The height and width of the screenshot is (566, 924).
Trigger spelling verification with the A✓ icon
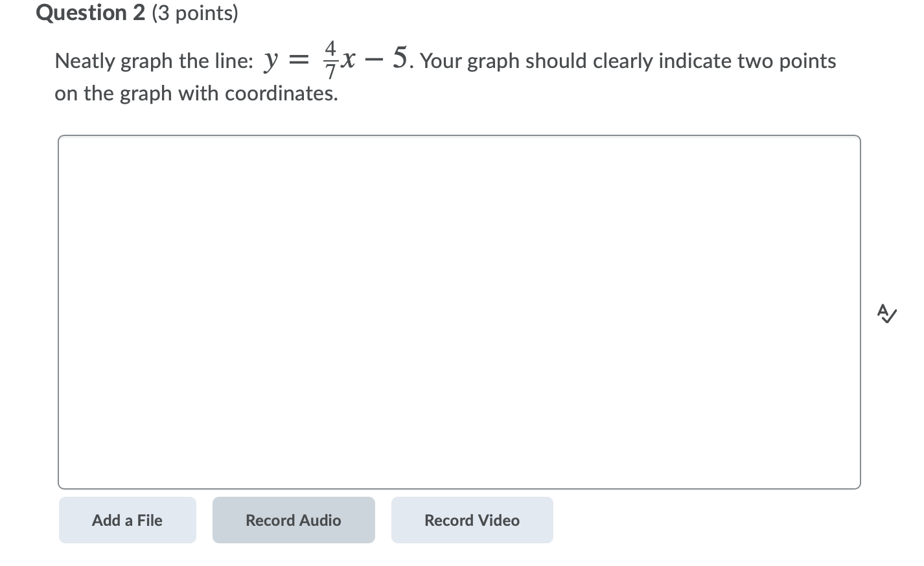pyautogui.click(x=887, y=314)
